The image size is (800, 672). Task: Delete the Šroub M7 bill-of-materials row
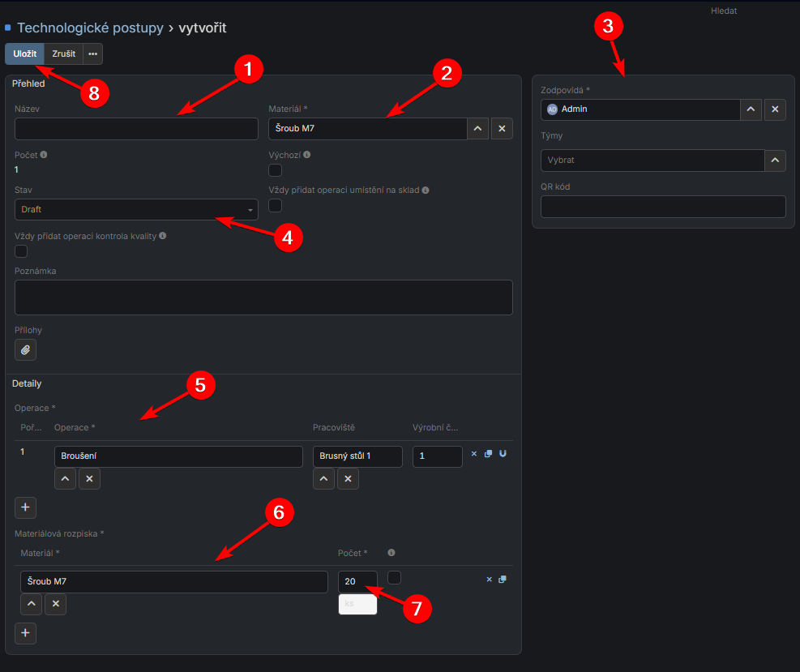[489, 579]
